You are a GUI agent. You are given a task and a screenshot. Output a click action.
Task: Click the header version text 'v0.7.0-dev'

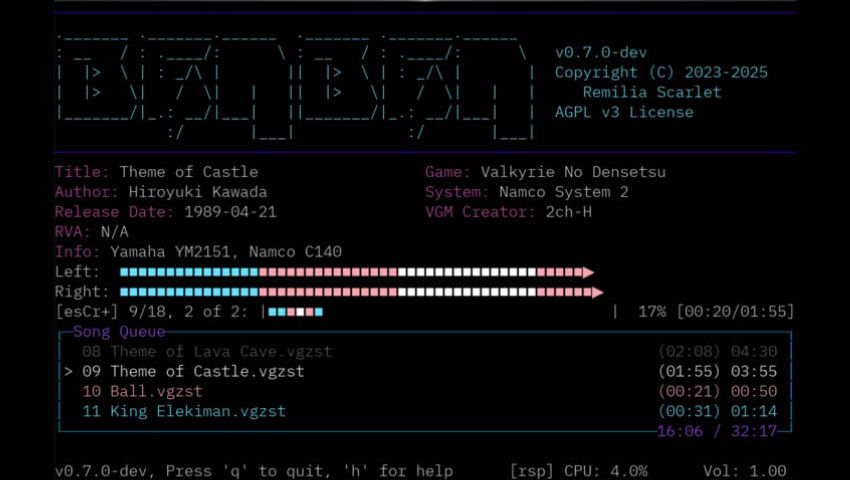click(601, 53)
